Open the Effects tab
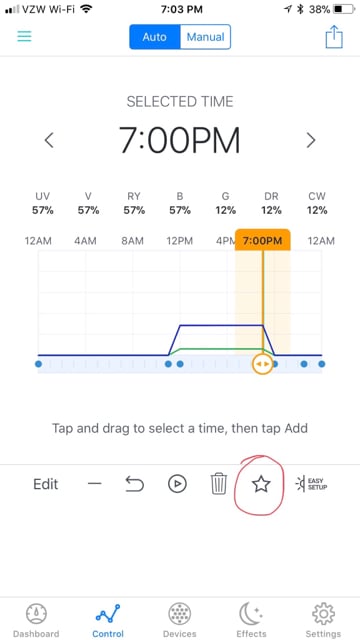The width and height of the screenshot is (360, 640). point(251,620)
